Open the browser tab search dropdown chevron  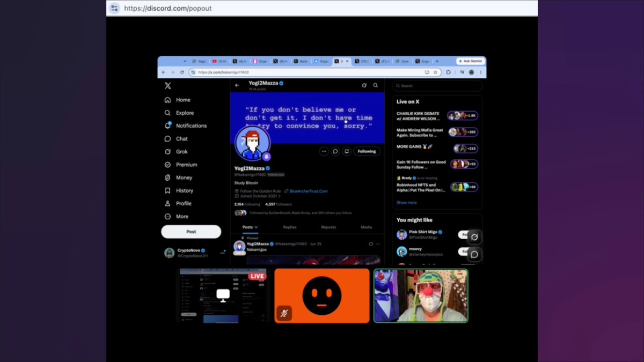[x=185, y=61]
